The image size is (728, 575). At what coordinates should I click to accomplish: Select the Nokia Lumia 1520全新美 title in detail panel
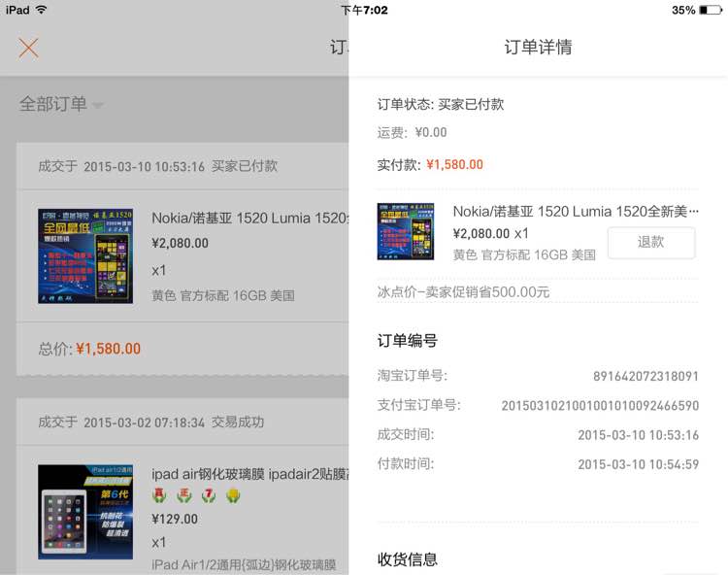[576, 212]
